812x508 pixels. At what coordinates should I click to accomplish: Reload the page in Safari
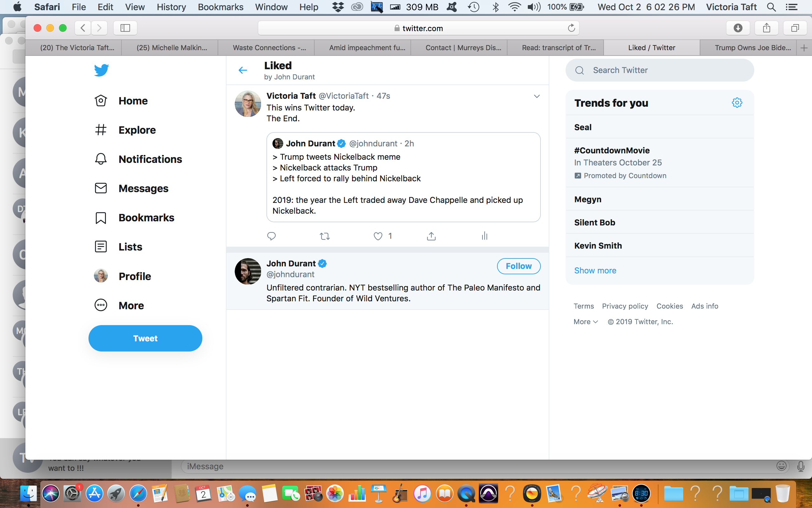coord(571,28)
